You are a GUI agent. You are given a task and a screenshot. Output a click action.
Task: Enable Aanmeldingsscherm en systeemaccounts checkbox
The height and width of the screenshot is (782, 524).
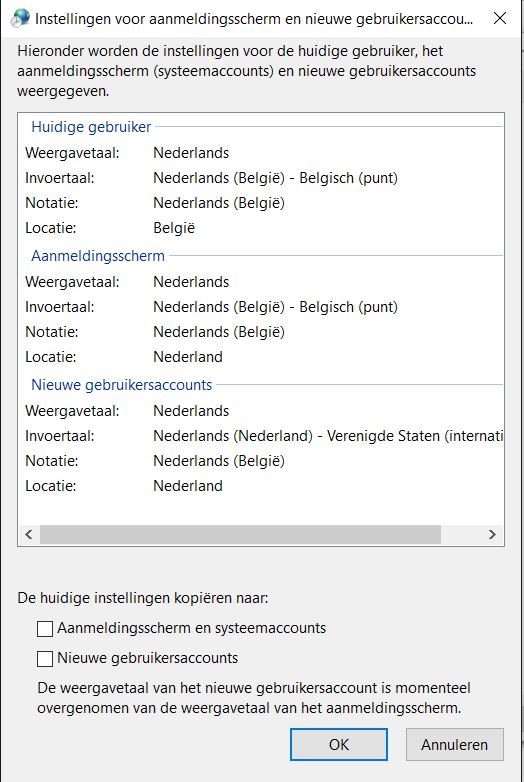pyautogui.click(x=45, y=629)
